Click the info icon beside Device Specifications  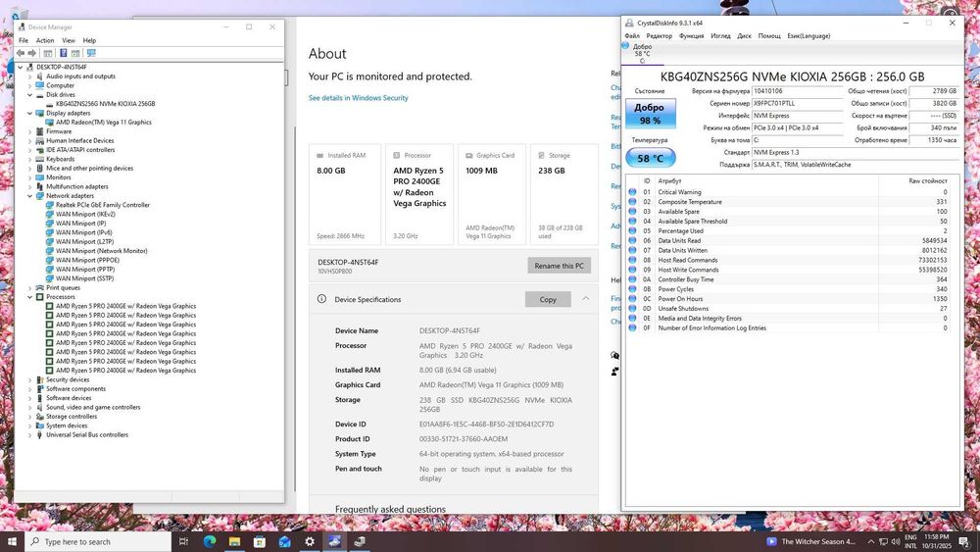point(321,299)
